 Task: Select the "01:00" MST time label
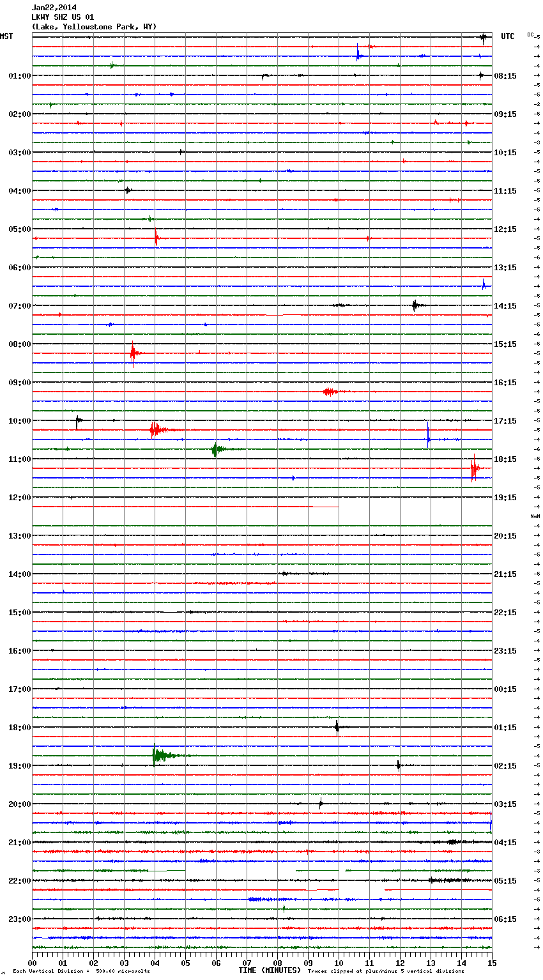point(20,76)
